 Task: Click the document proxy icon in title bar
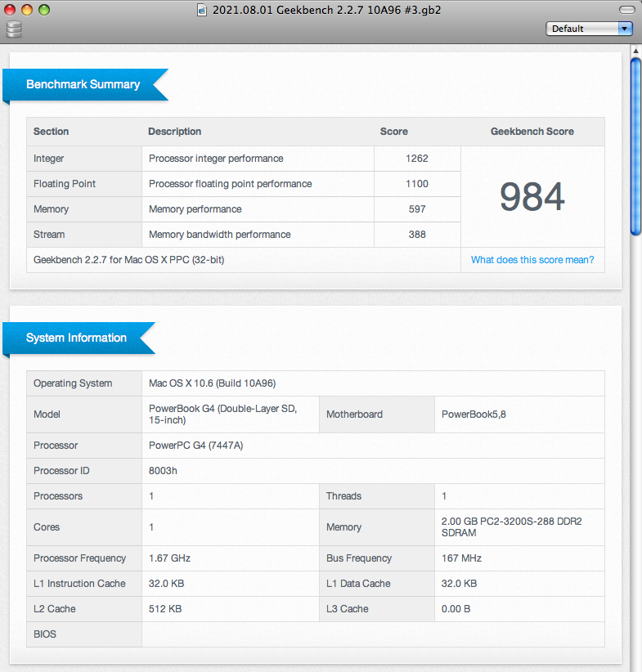click(202, 10)
